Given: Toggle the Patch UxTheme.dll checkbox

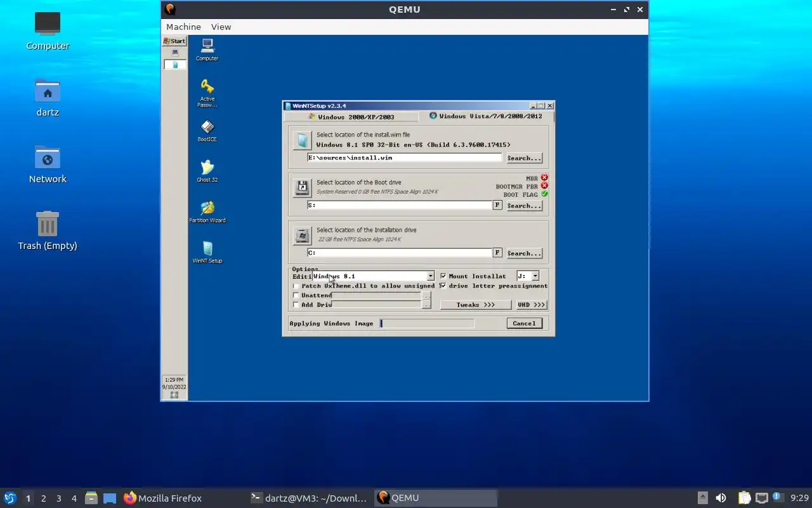Looking at the screenshot, I should click(x=296, y=286).
